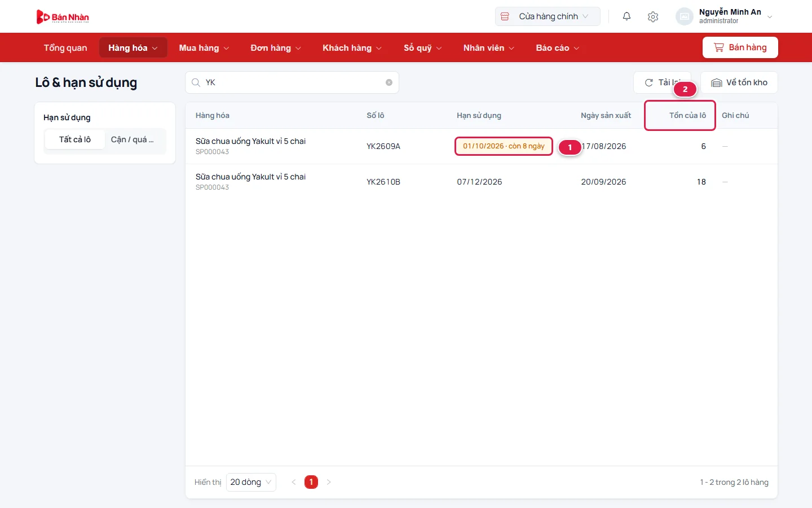Select the Cận / quá filter
The width and height of the screenshot is (812, 508).
[133, 139]
